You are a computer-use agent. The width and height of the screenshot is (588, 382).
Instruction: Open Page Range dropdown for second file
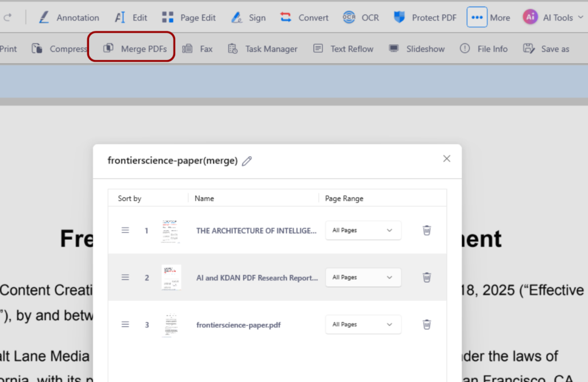[x=363, y=277]
